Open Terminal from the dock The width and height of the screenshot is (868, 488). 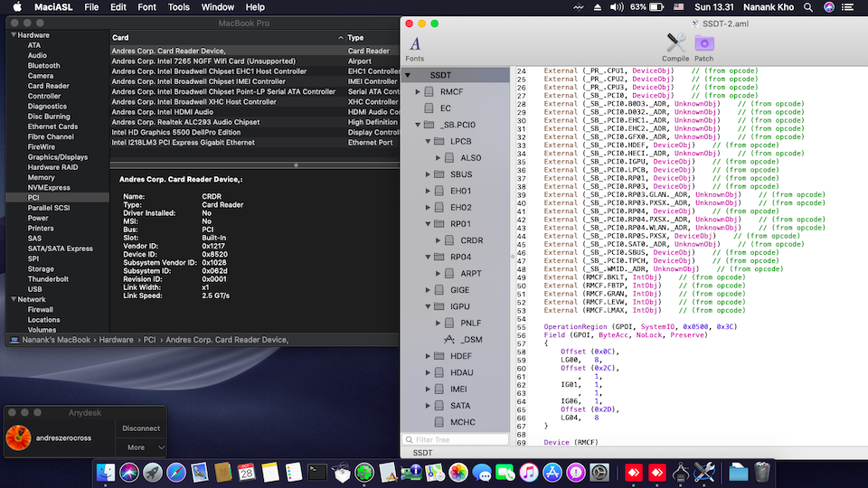(x=317, y=472)
